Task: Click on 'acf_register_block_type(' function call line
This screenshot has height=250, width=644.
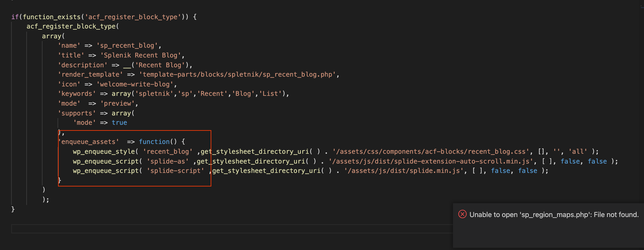Action: point(73,26)
